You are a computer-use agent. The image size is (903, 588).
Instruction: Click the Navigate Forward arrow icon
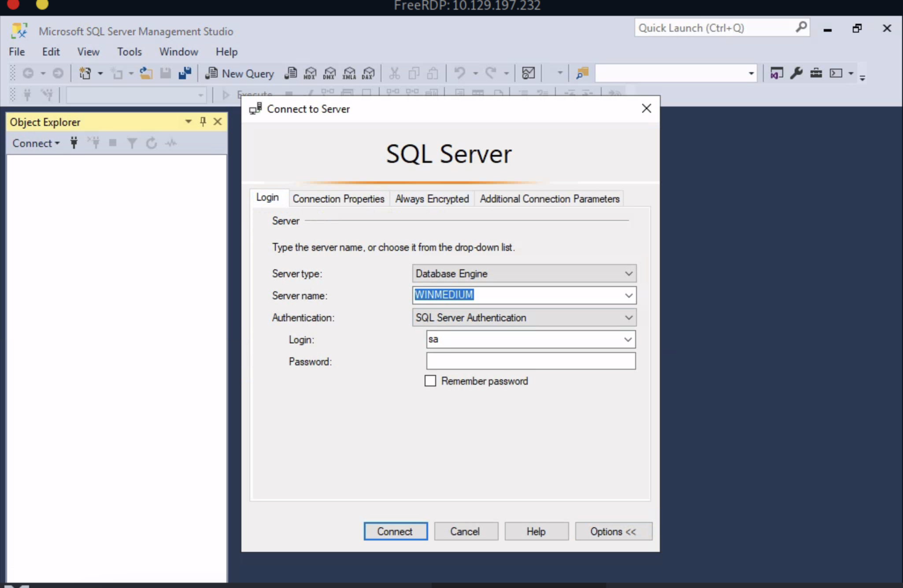[58, 73]
